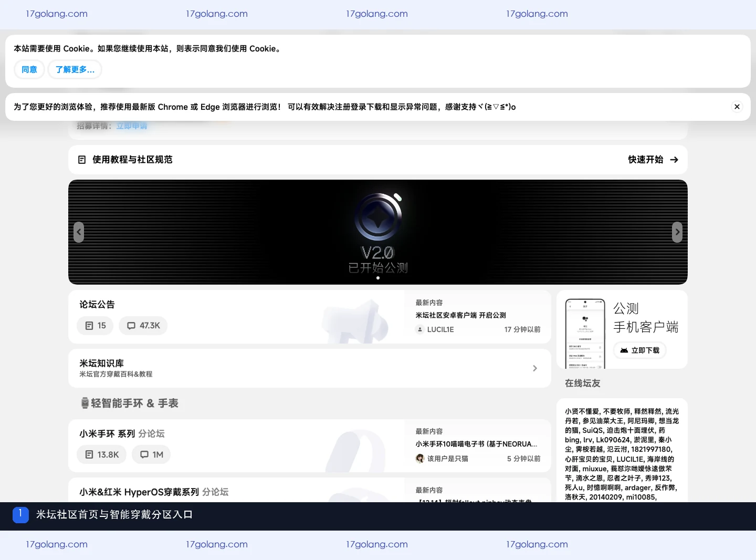756x560 pixels.
Task: Select the carousel indicator dot
Action: (x=378, y=278)
